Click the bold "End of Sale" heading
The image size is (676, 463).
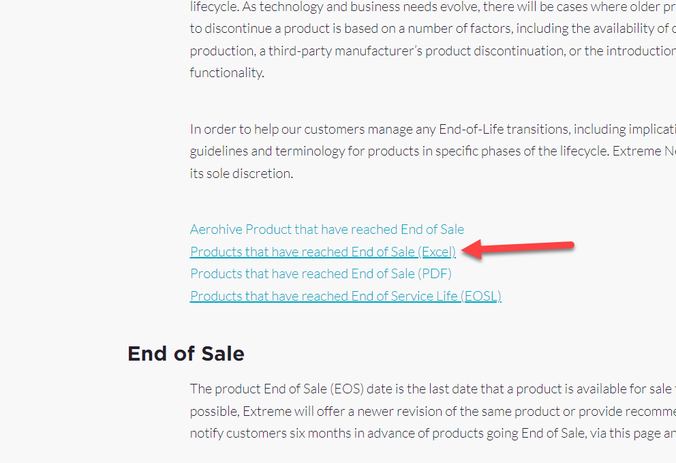pyautogui.click(x=186, y=353)
